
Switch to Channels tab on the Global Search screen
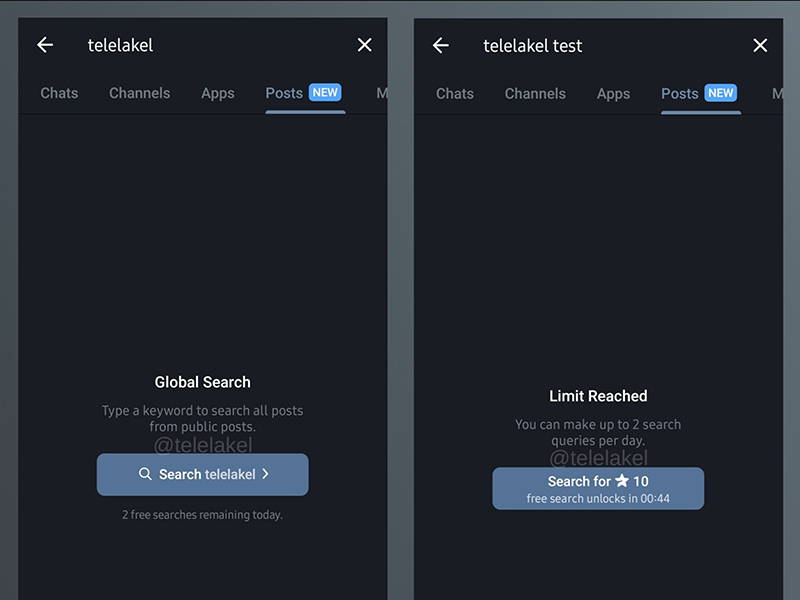tap(139, 93)
